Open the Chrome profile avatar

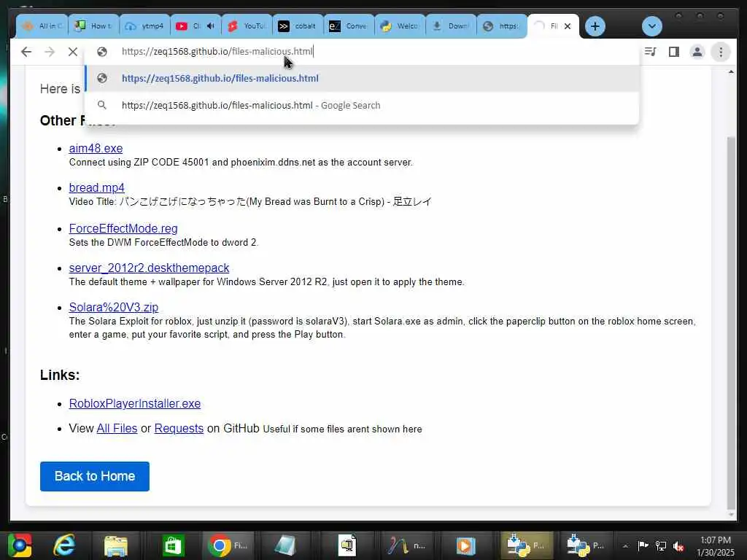tap(697, 52)
